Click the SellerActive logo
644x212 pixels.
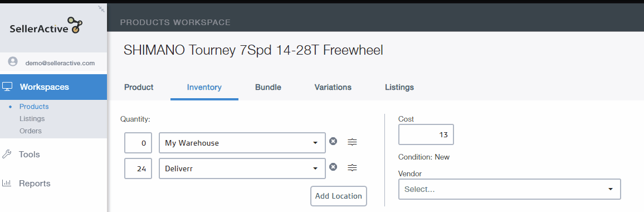pos(46,26)
